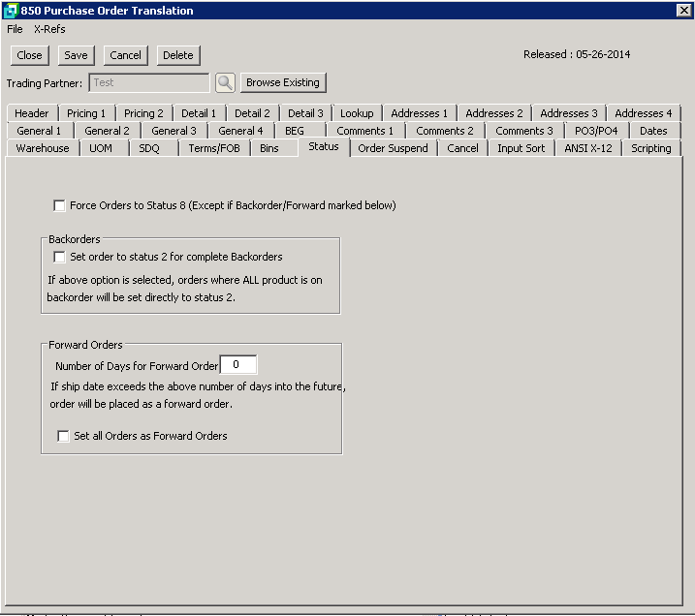The width and height of the screenshot is (695, 616).
Task: Click the Cancel button in top toolbar
Action: click(x=125, y=55)
